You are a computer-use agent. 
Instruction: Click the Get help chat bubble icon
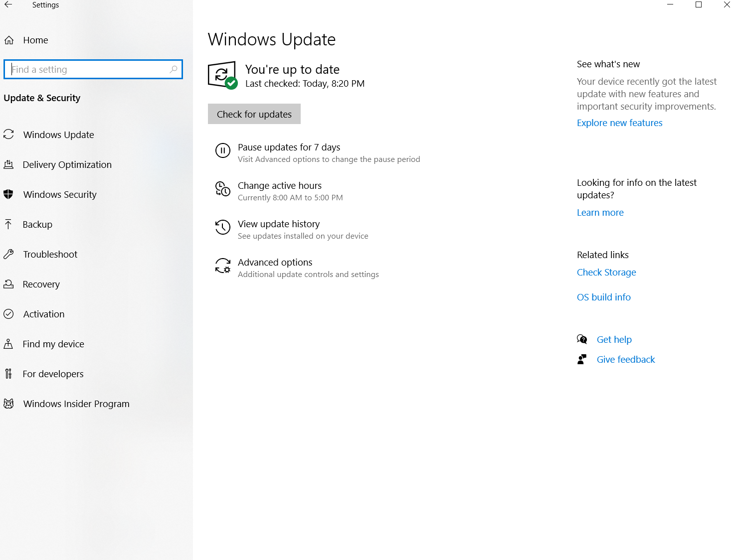582,339
